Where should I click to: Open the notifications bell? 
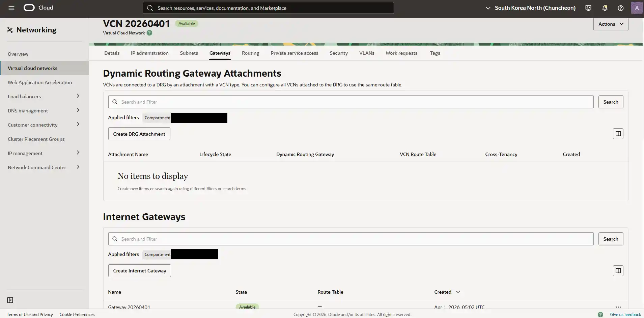(605, 8)
